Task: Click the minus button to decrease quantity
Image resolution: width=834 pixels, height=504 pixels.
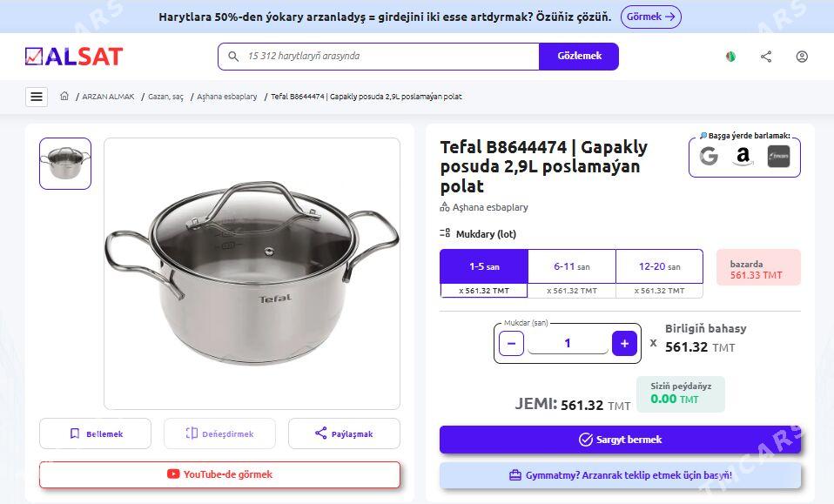Action: [511, 343]
